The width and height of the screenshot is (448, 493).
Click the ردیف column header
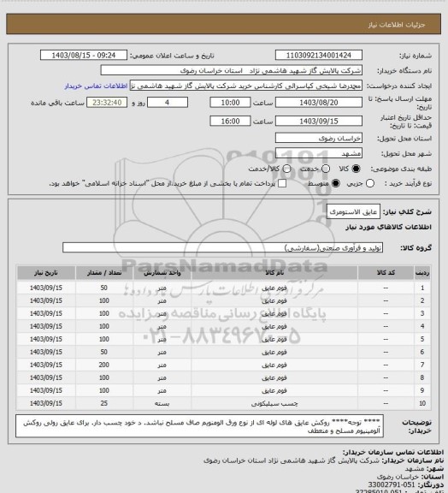tap(422, 273)
